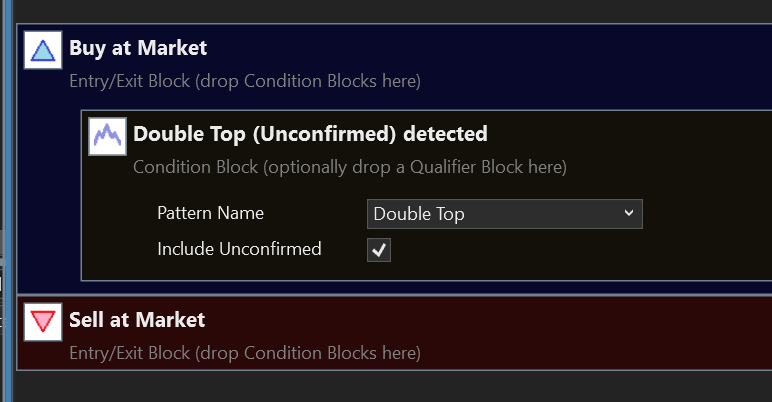Viewport: 772px width, 402px height.
Task: Open the Pattern Name dropdown
Action: coord(504,214)
